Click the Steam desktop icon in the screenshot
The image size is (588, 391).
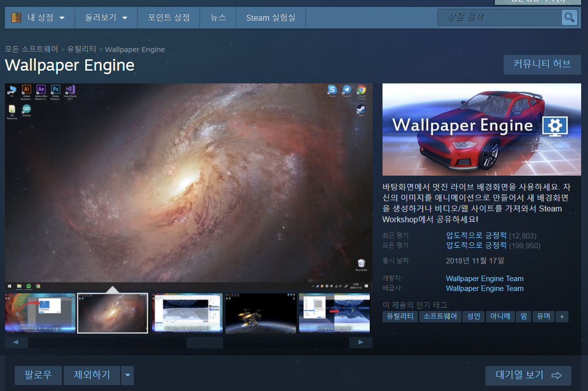coord(361,109)
